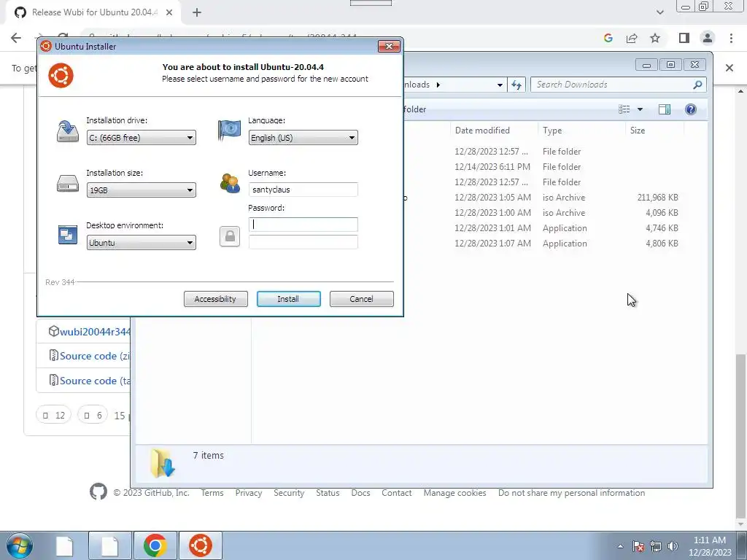Open the Installation drive dropdown

[141, 138]
